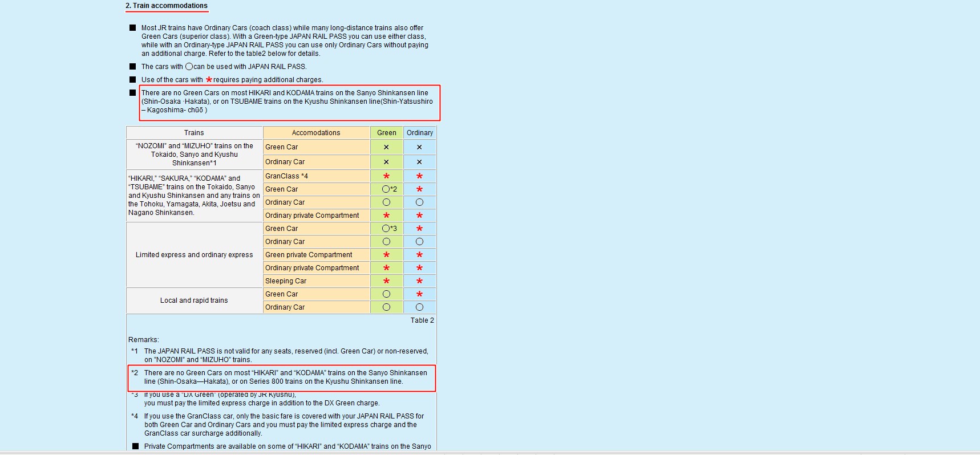
Task: Click the "Remarks:" label
Action: [144, 340]
